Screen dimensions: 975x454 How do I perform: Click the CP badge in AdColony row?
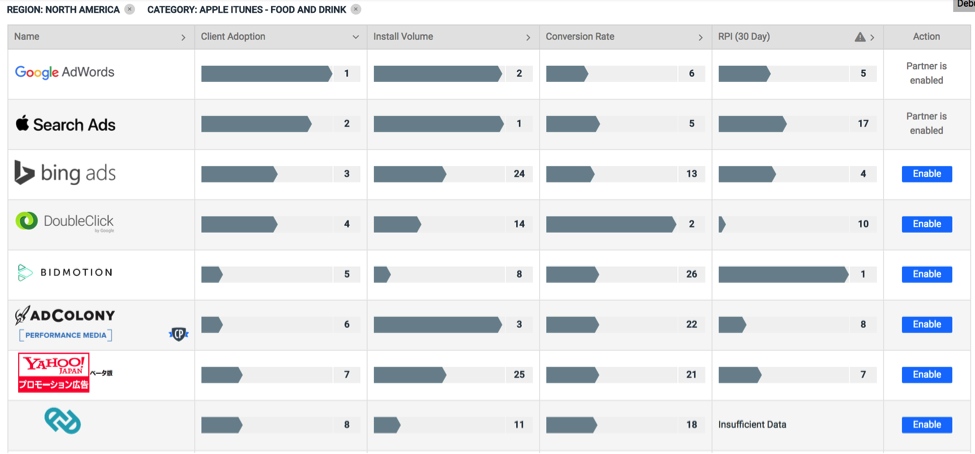pos(178,334)
